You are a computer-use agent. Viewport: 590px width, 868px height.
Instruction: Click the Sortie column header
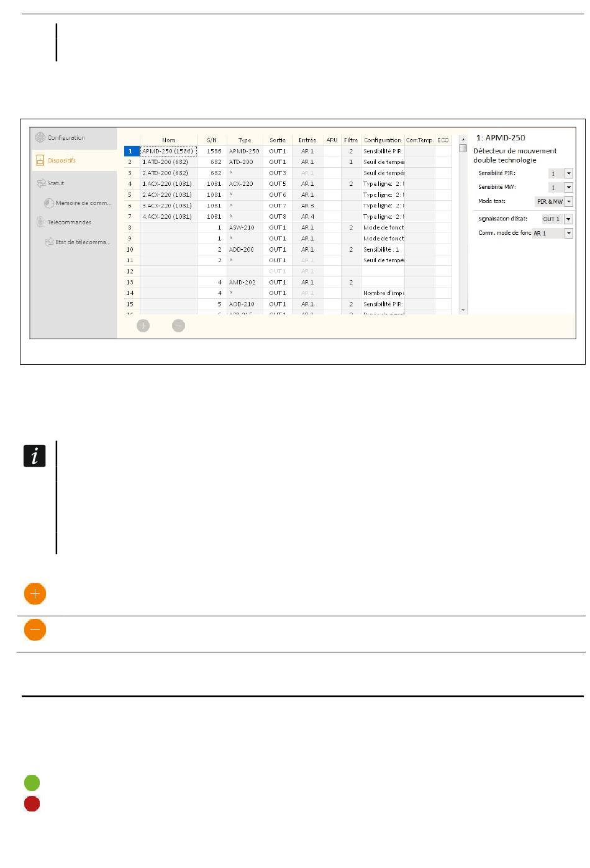(278, 140)
